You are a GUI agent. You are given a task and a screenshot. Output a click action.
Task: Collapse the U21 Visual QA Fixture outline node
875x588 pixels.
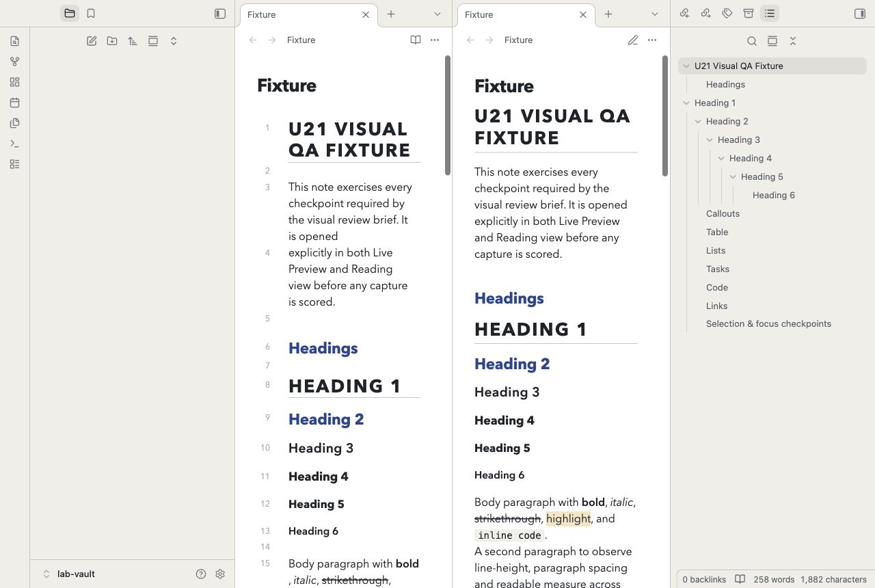click(686, 66)
